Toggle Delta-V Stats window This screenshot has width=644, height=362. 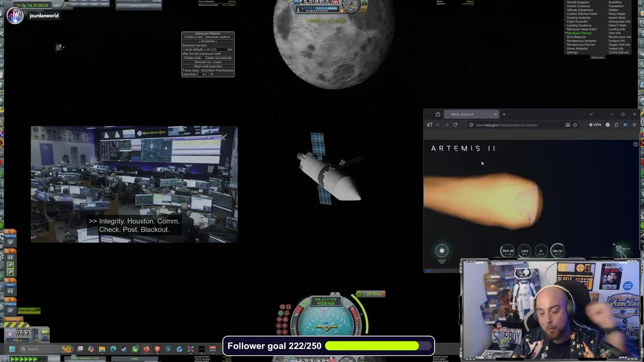[617, 25]
